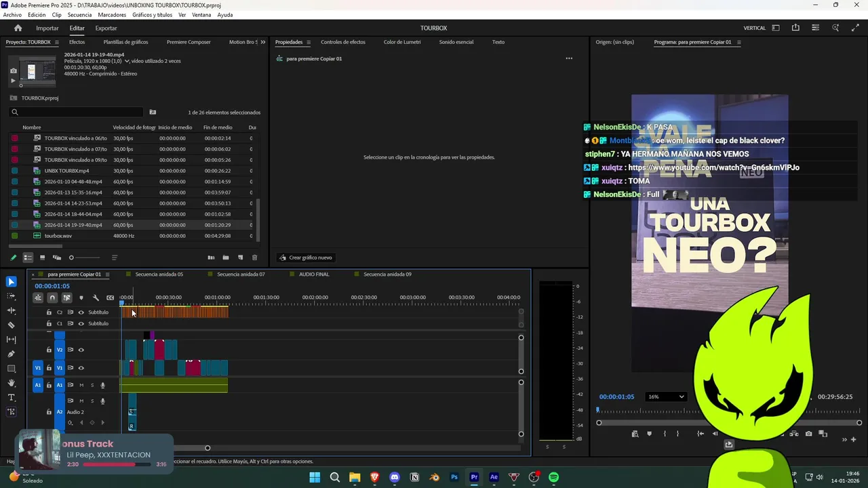Click Spotify icon in Windows taskbar
This screenshot has height=488, width=868.
pyautogui.click(x=553, y=477)
